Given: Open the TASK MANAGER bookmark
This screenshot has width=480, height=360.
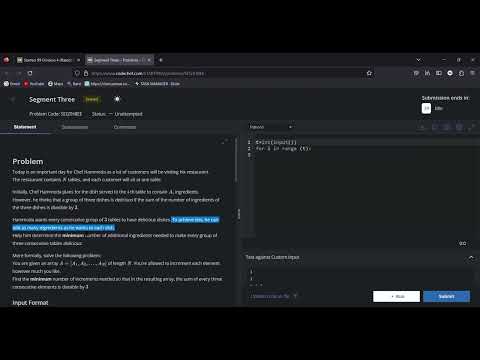Looking at the screenshot, I should tap(157, 84).
